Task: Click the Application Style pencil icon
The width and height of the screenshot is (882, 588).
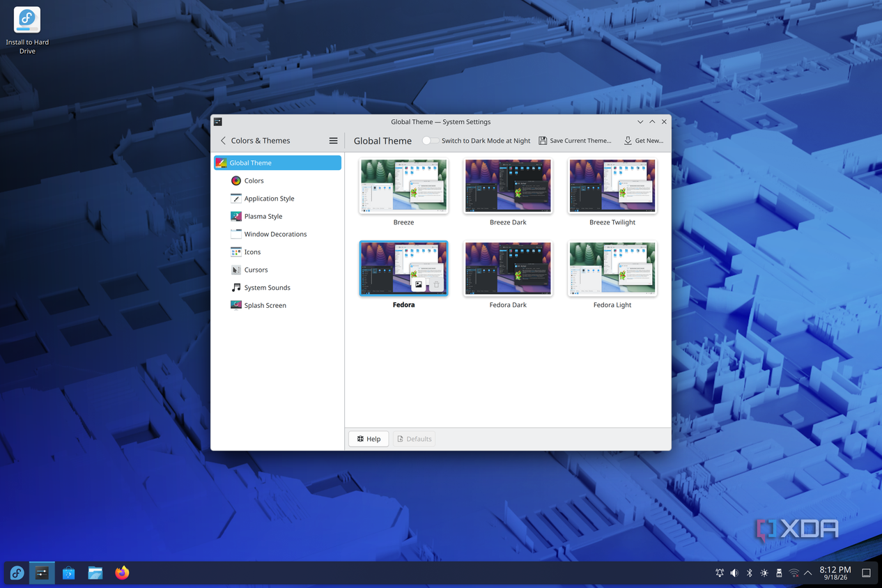Action: click(x=236, y=199)
